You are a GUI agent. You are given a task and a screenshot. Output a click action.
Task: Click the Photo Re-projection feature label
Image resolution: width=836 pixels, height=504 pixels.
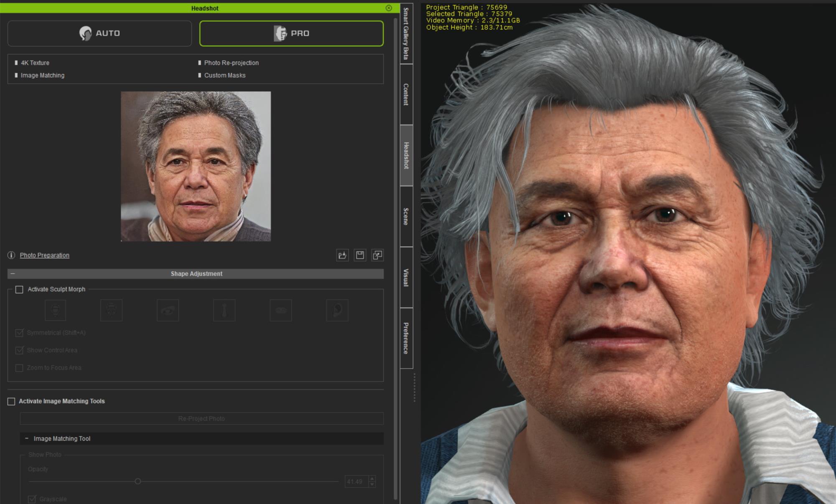point(231,63)
